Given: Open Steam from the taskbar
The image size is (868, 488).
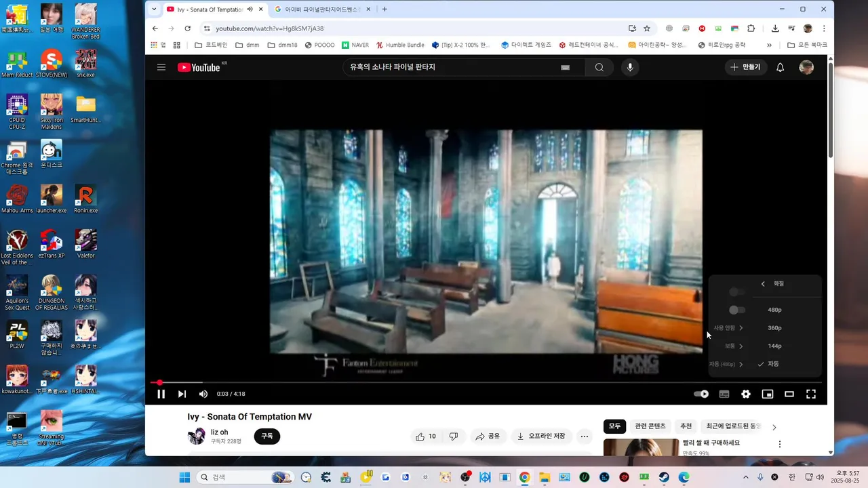Looking at the screenshot, I should point(664,477).
